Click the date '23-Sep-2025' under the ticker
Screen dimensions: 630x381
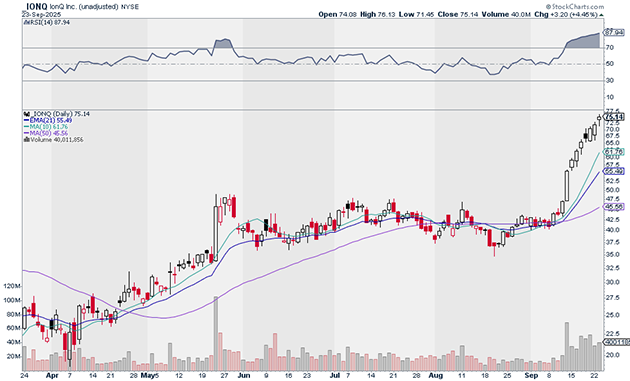coord(41,14)
